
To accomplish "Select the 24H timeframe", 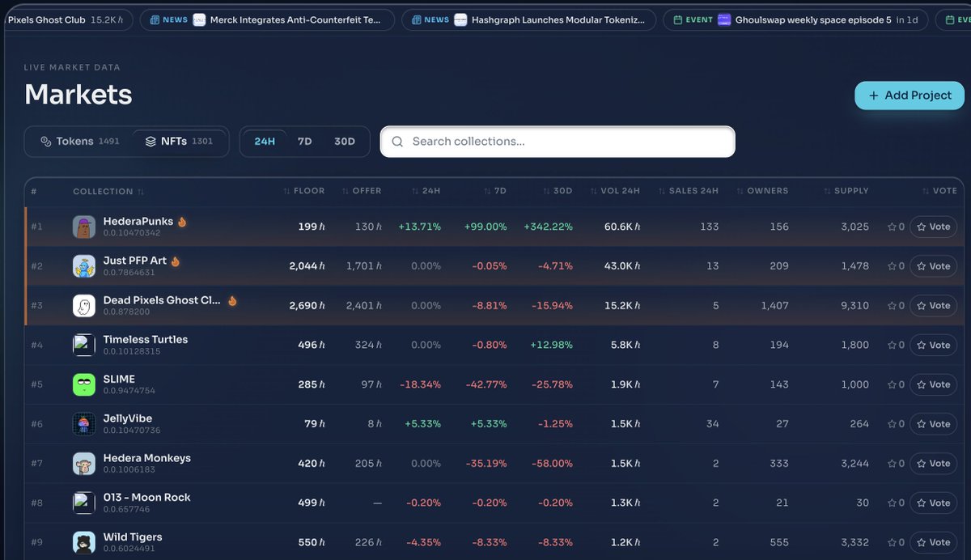I will point(265,142).
